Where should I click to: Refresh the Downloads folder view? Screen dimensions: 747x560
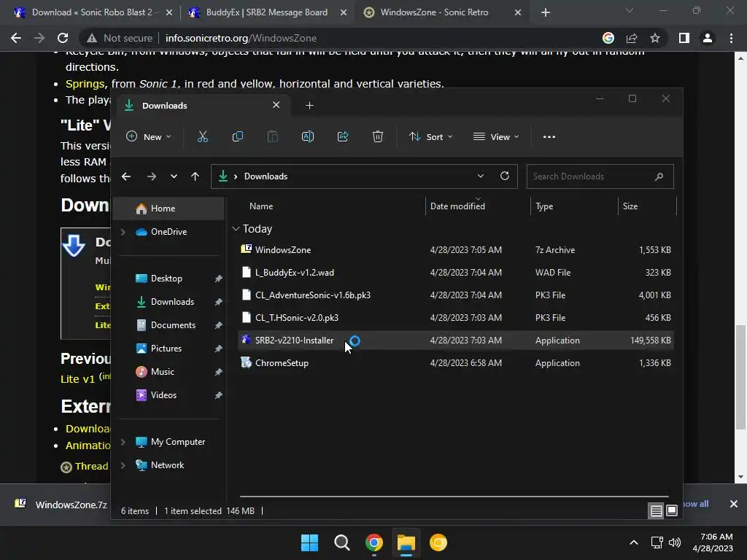click(505, 176)
